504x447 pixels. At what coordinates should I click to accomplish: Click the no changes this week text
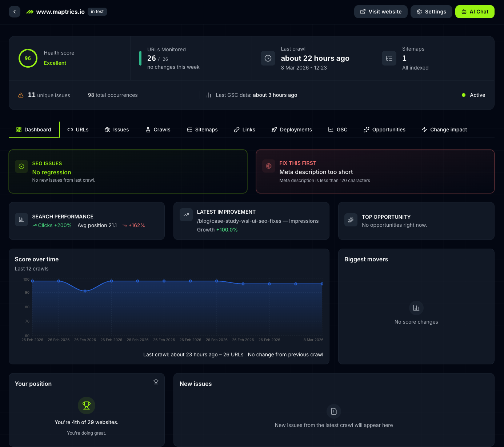coord(173,67)
